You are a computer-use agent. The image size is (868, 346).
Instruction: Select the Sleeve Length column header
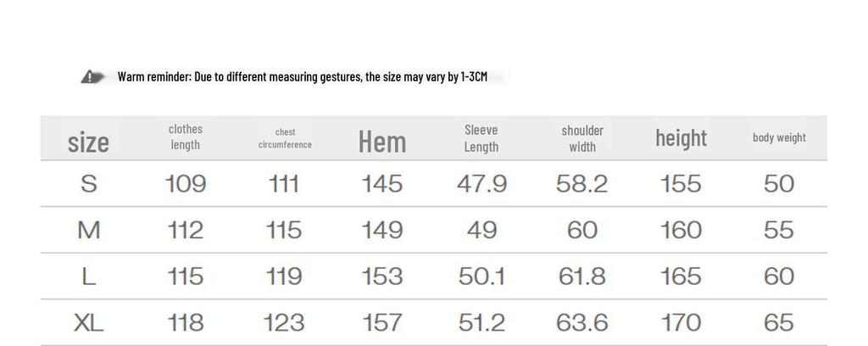coord(481,138)
